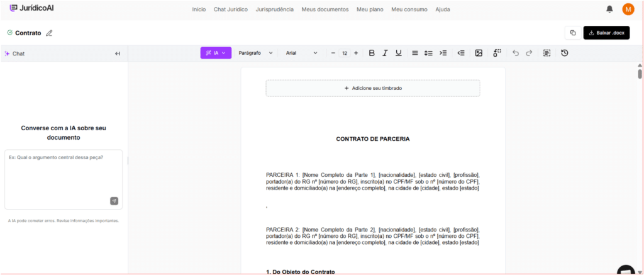The image size is (644, 275).
Task: Open the user avatar menu
Action: tap(628, 9)
